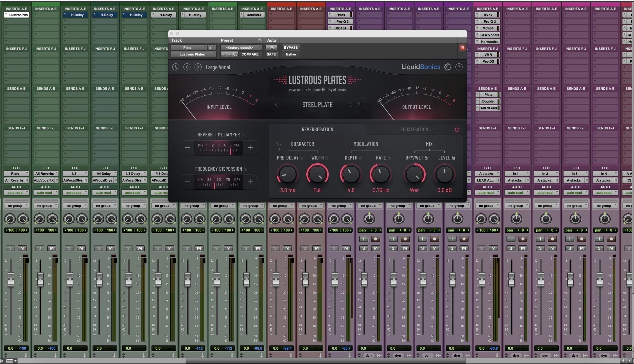Viewport: 634px width, 364px height.
Task: Enable SAFE mode in the plugin header
Action: pyautogui.click(x=271, y=54)
